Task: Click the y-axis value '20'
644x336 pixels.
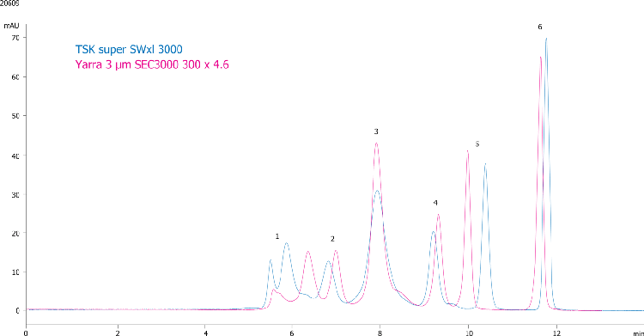Action: point(15,233)
